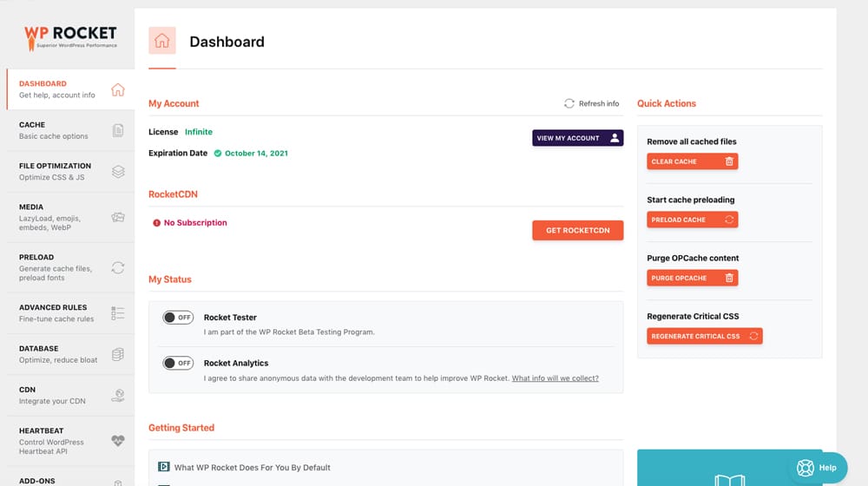Click the lifebuoy Help icon
868x486 pixels.
(806, 468)
